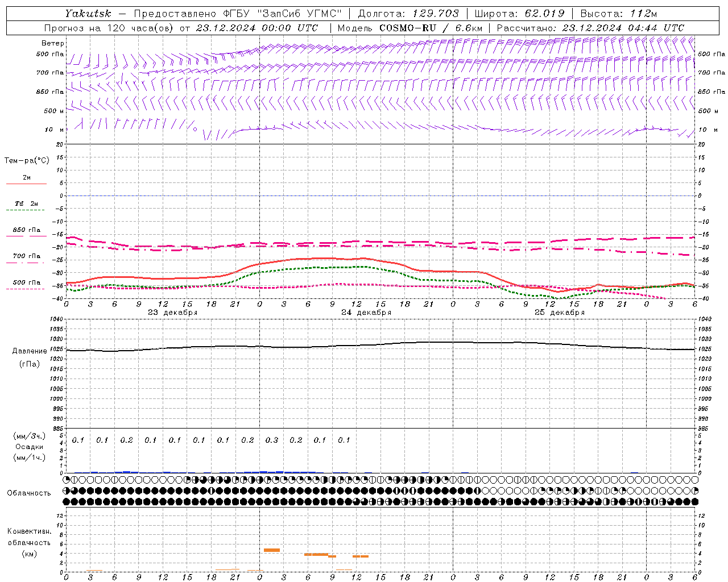728x582 pixels.
Task: Click the '985' label on left pressure axis
Action: pos(57,429)
